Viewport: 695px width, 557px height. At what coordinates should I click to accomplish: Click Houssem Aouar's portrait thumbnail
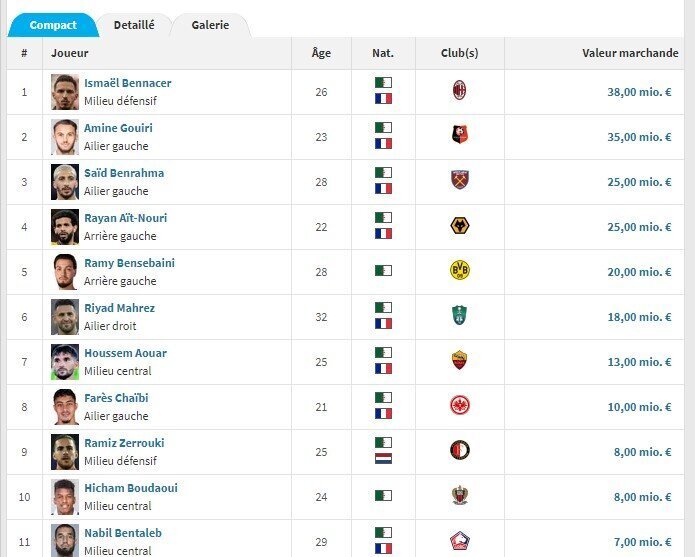click(65, 362)
